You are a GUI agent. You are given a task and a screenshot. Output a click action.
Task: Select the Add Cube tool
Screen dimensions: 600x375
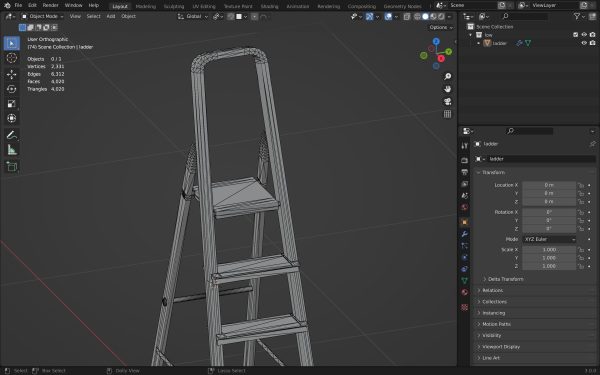coord(11,166)
